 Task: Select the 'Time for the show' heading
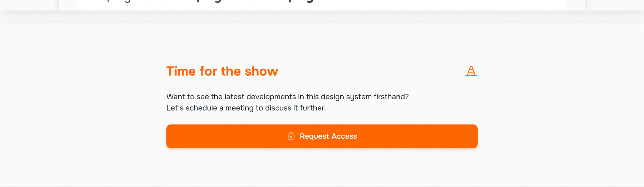tap(222, 71)
